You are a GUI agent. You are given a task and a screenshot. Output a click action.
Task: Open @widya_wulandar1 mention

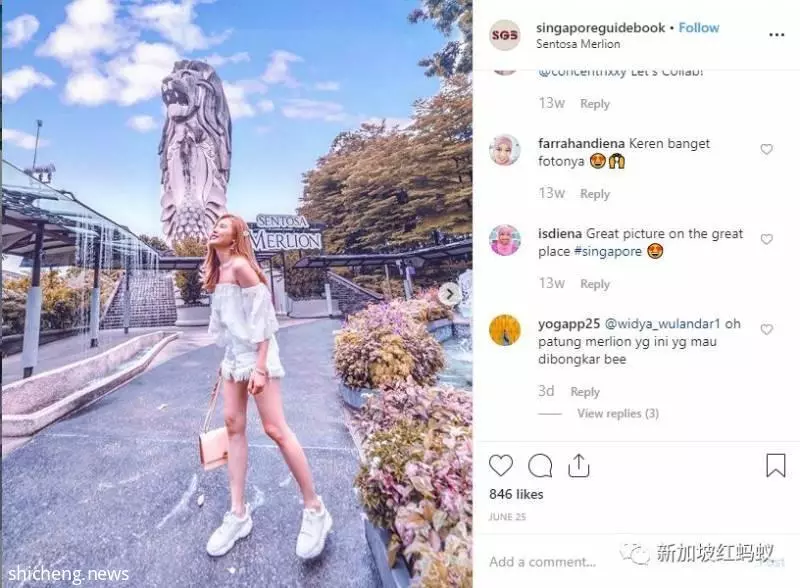coord(662,324)
